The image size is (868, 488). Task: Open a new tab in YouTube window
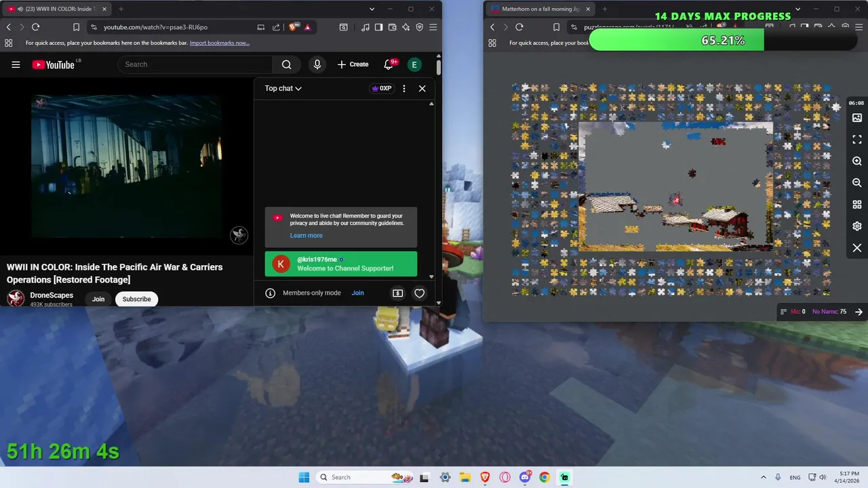(x=121, y=9)
